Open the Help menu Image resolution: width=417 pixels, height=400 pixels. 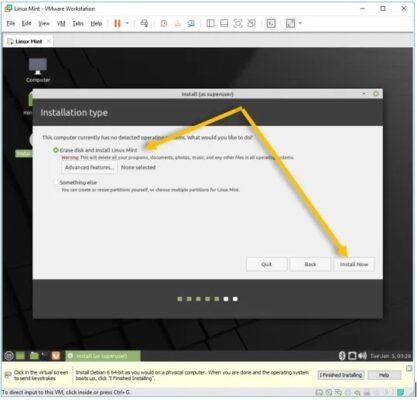tap(96, 23)
